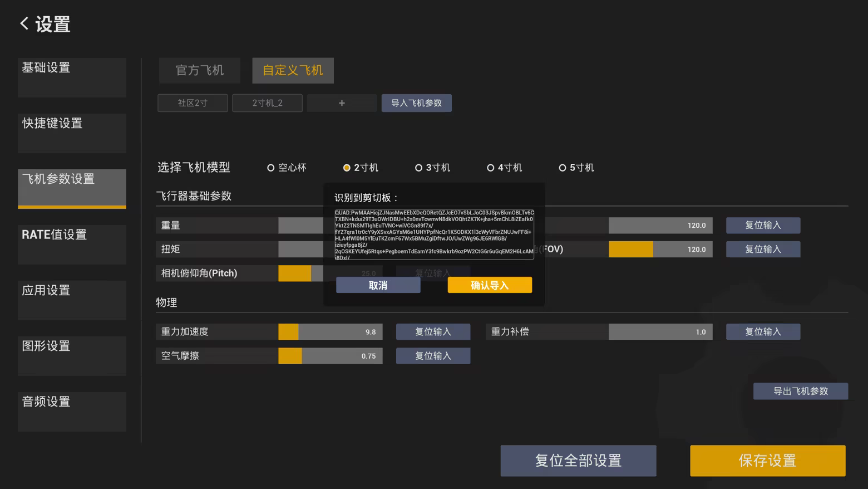
Task: Adjust the 重力加速度 slider
Action: pos(330,332)
